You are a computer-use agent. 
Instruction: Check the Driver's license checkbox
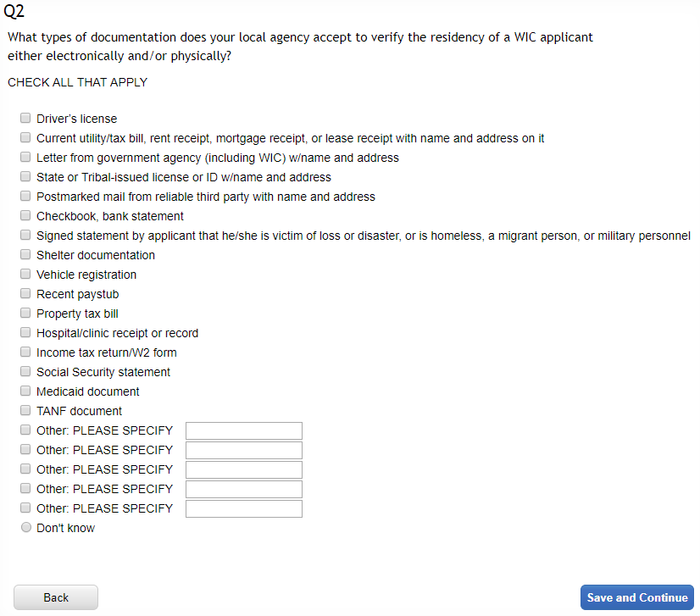(25, 119)
